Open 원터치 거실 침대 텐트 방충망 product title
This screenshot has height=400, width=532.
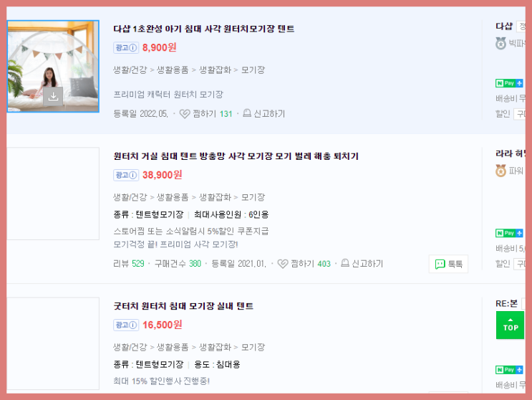point(236,156)
